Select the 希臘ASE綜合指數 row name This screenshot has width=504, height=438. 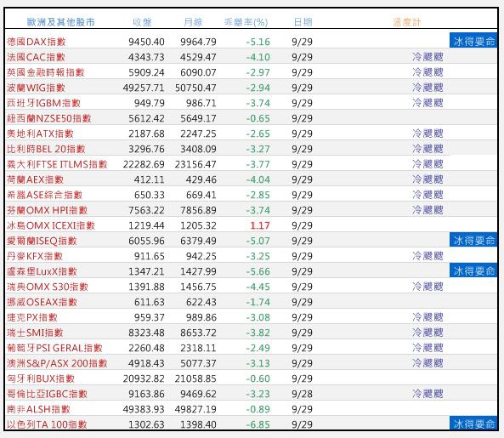pyautogui.click(x=45, y=195)
